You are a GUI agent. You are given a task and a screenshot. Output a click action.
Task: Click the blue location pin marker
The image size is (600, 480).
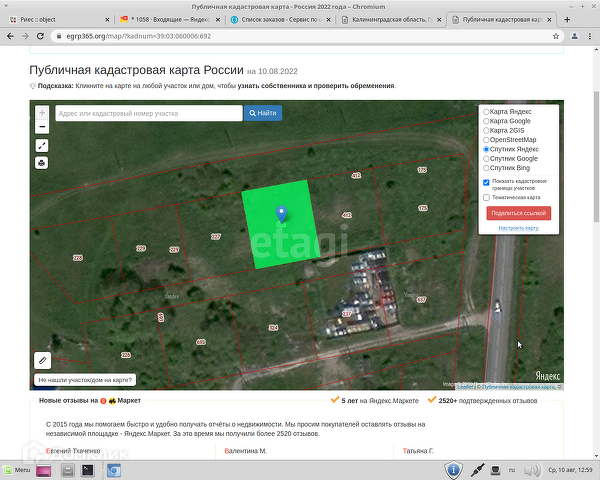tap(282, 212)
